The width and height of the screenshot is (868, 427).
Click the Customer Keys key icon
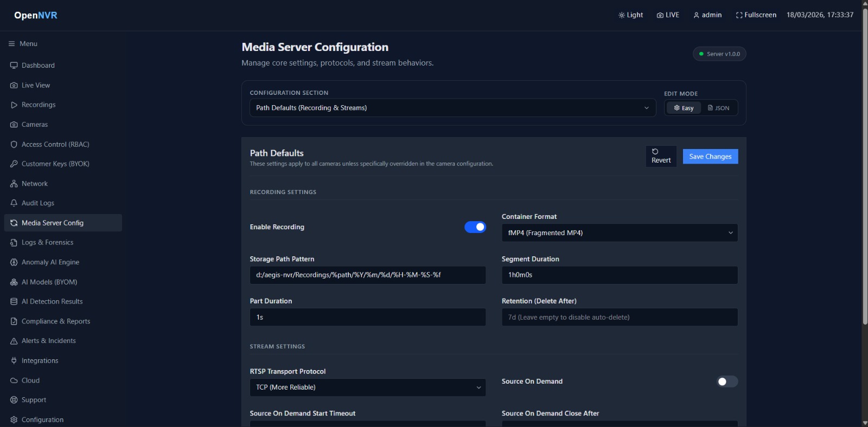coord(14,164)
